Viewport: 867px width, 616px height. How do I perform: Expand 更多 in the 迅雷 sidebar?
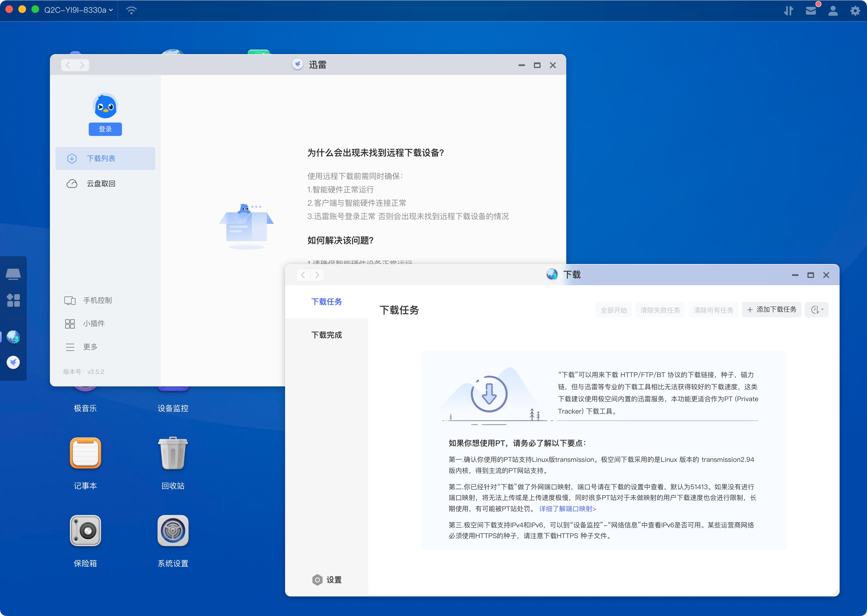pyautogui.click(x=90, y=346)
